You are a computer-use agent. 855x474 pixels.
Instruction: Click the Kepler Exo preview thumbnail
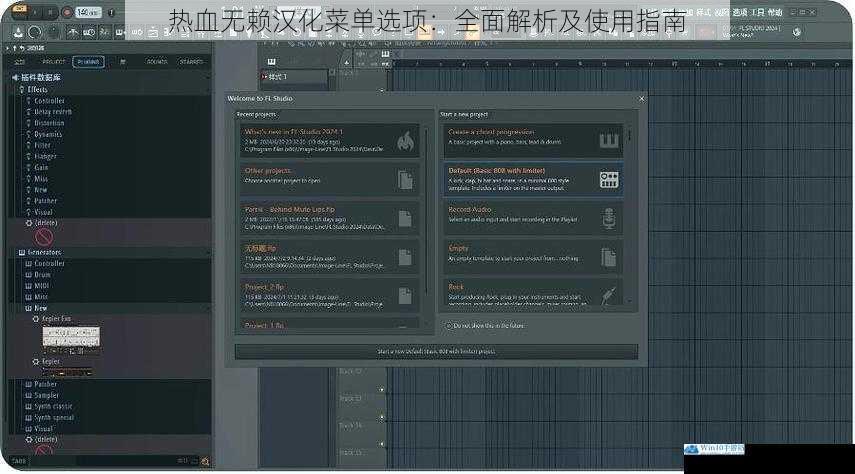[71, 337]
